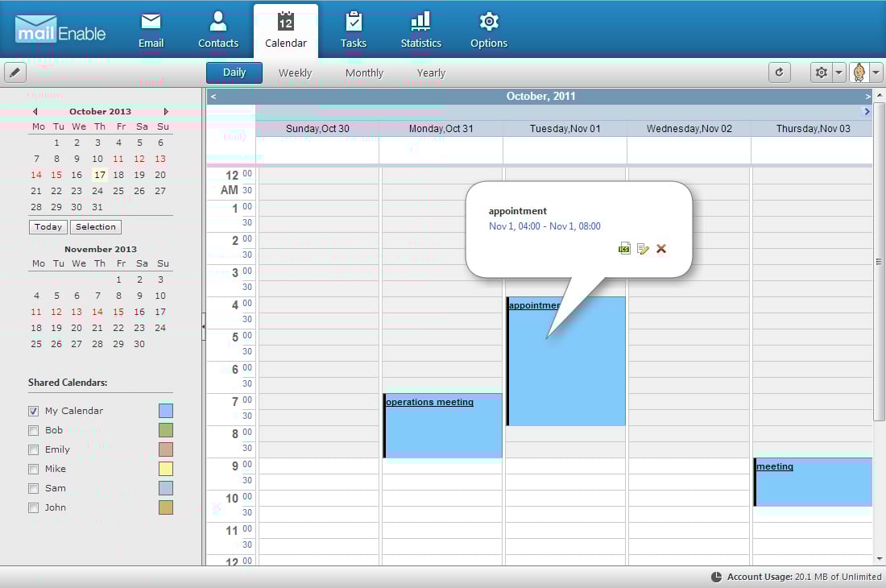Refresh the calendar view
Viewport: 886px width, 588px height.
(x=779, y=72)
